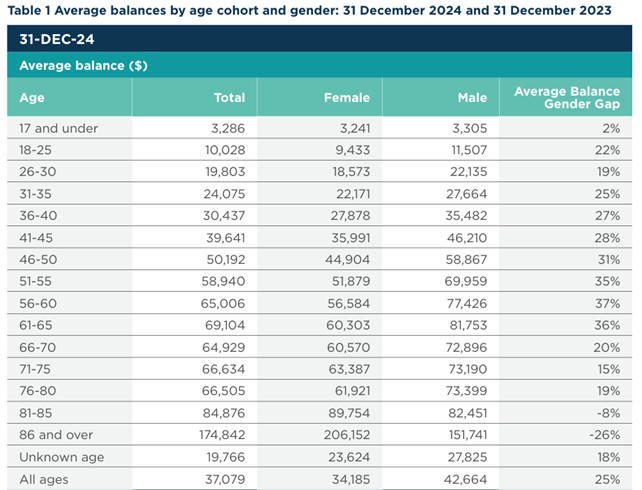Click the male value 27,825
Viewport: 642px width, 490px height.
point(467,457)
